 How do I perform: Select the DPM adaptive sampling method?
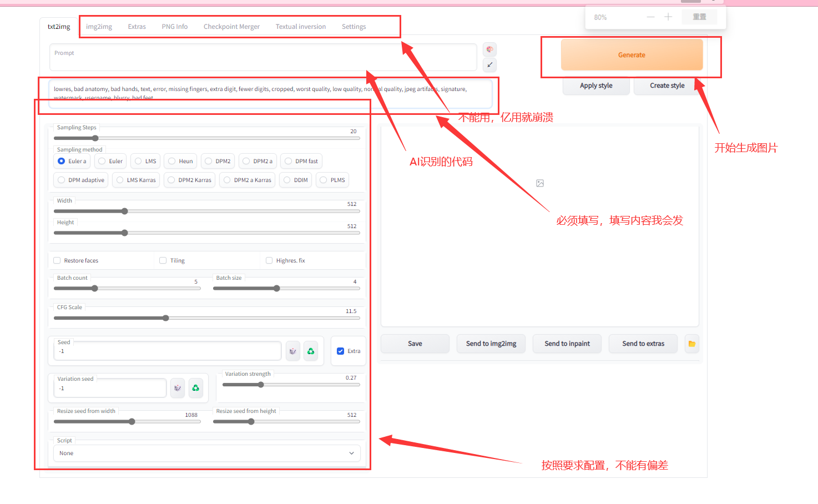pyautogui.click(x=80, y=180)
